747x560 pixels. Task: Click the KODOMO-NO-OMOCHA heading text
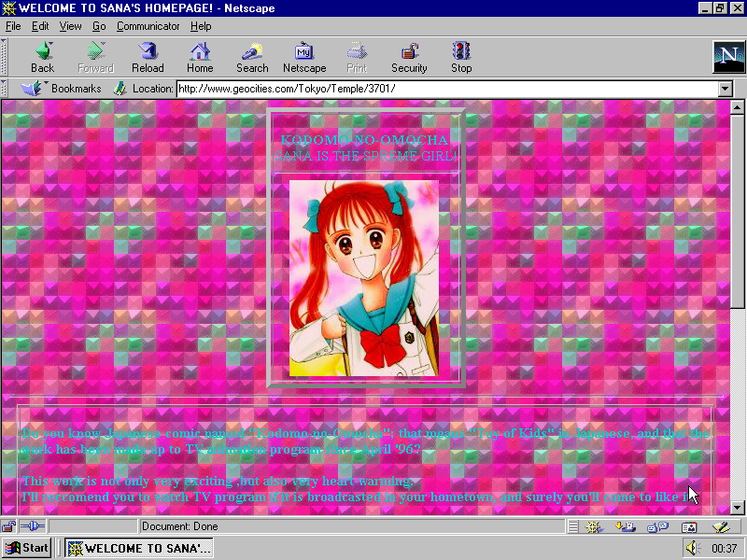[x=364, y=140]
